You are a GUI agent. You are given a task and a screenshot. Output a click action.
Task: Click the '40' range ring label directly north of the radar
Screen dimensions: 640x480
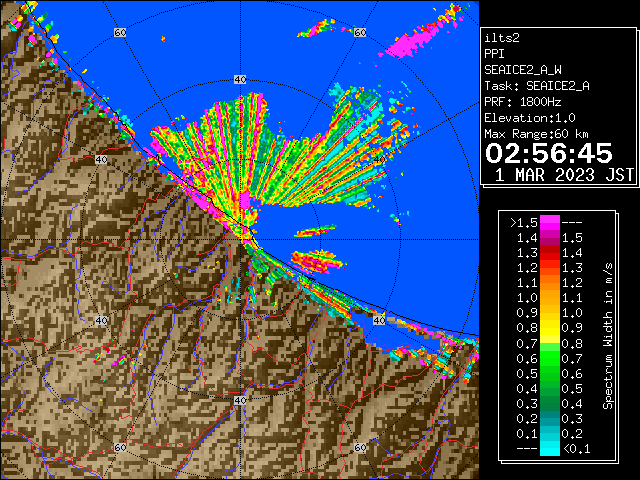(x=240, y=80)
